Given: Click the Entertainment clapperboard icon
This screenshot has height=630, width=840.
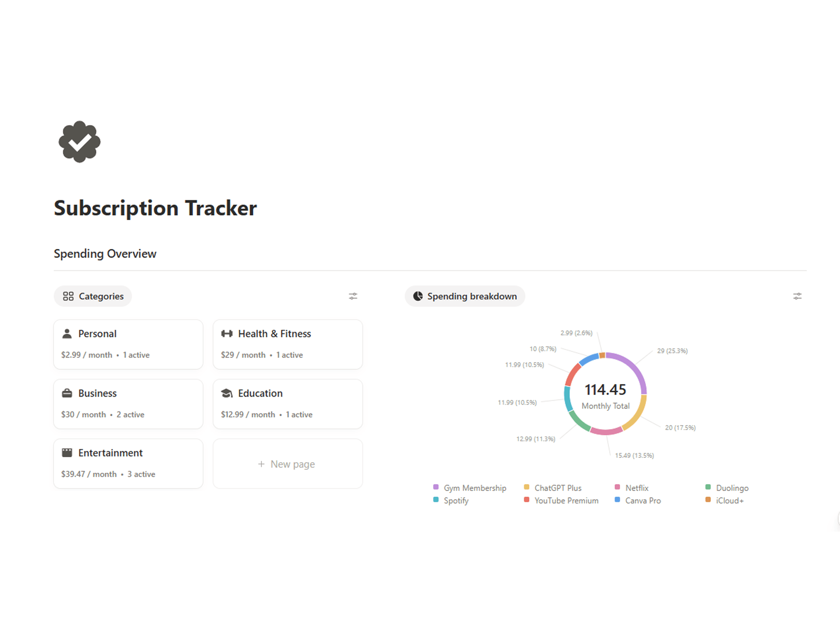Looking at the screenshot, I should [x=67, y=453].
